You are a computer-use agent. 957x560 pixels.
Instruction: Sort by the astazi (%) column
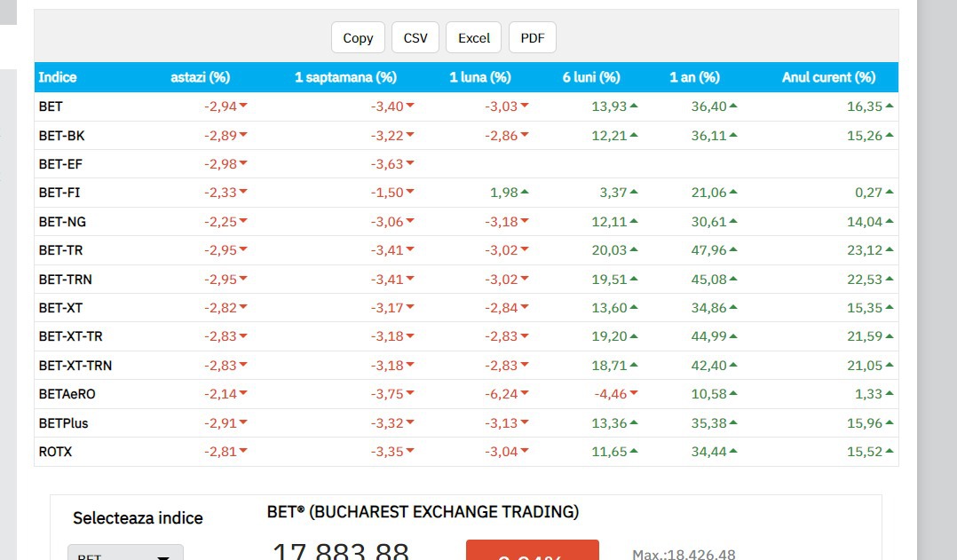pos(200,77)
